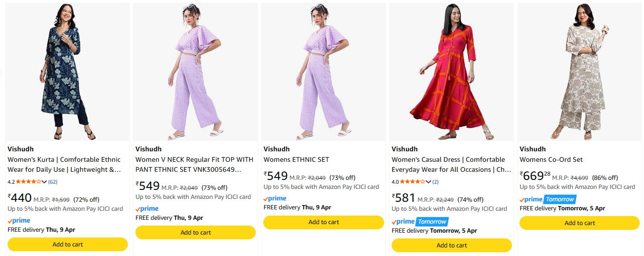
Task: Open the red and orange casual dress image
Action: pos(452,72)
